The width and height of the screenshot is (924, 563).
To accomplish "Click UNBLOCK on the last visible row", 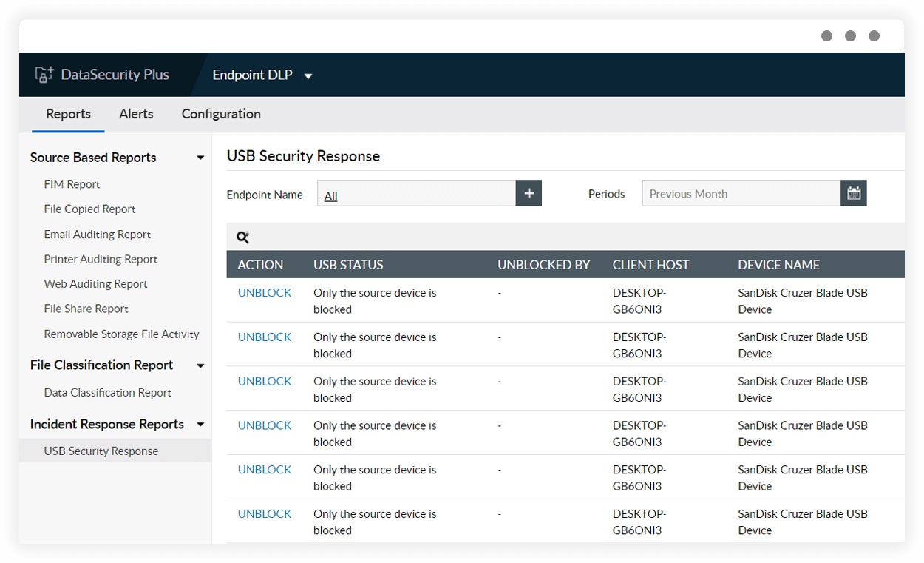I will (x=265, y=513).
